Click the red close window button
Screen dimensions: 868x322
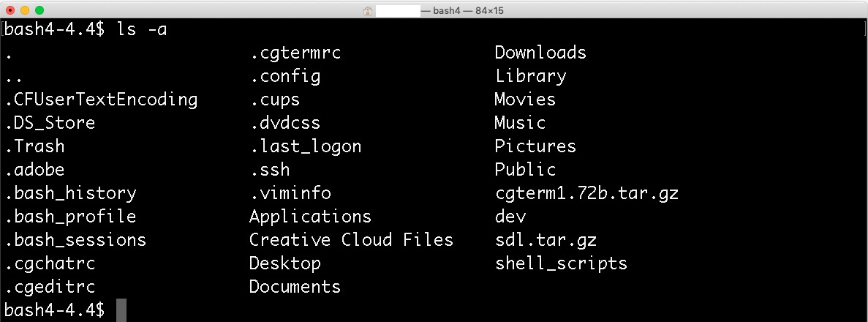[x=10, y=10]
